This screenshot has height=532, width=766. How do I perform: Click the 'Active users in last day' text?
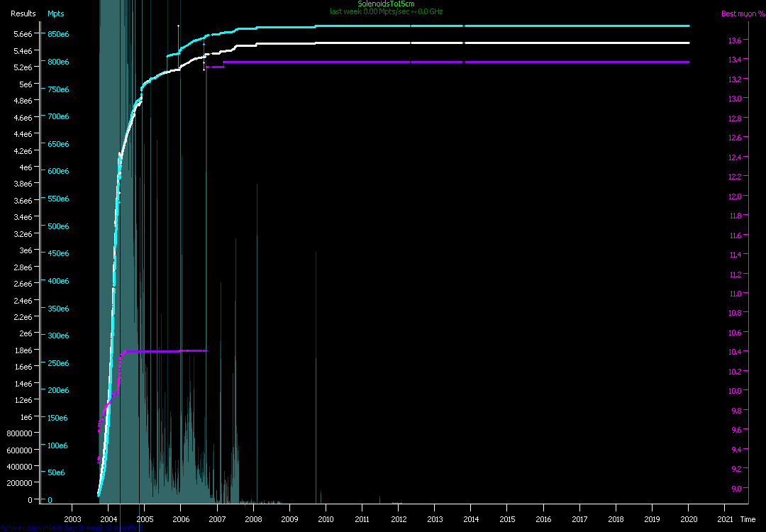click(x=71, y=528)
